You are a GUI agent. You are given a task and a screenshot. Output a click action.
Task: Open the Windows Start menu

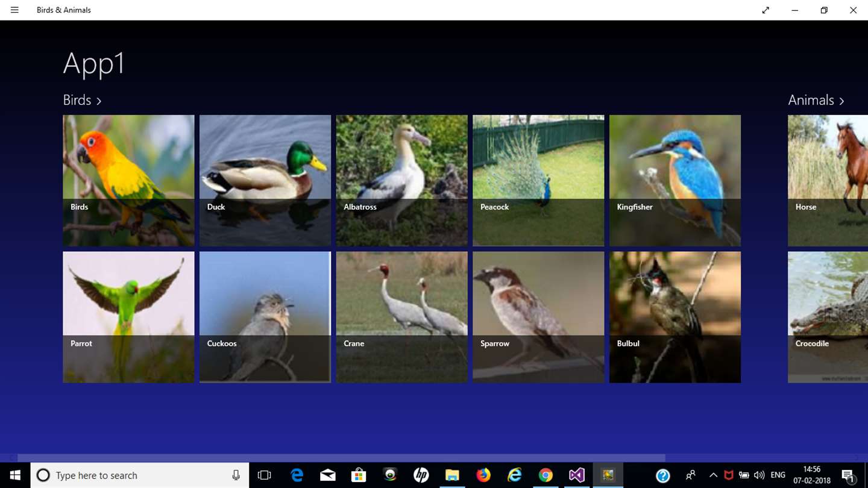tap(15, 475)
